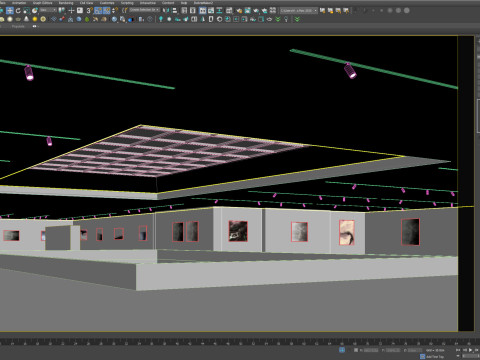Toggle the Angle Snap button
The width and height of the screenshot is (480, 360).
(x=98, y=10)
